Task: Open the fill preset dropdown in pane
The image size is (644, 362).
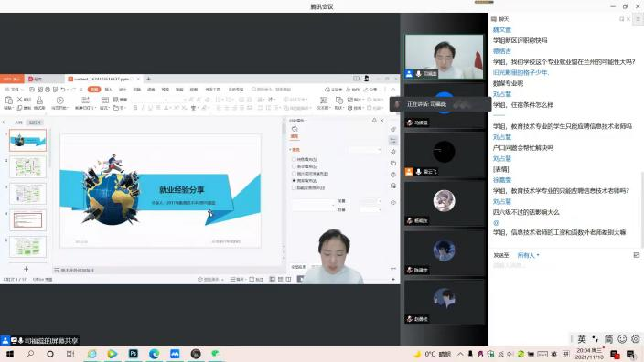Action: 365,150
